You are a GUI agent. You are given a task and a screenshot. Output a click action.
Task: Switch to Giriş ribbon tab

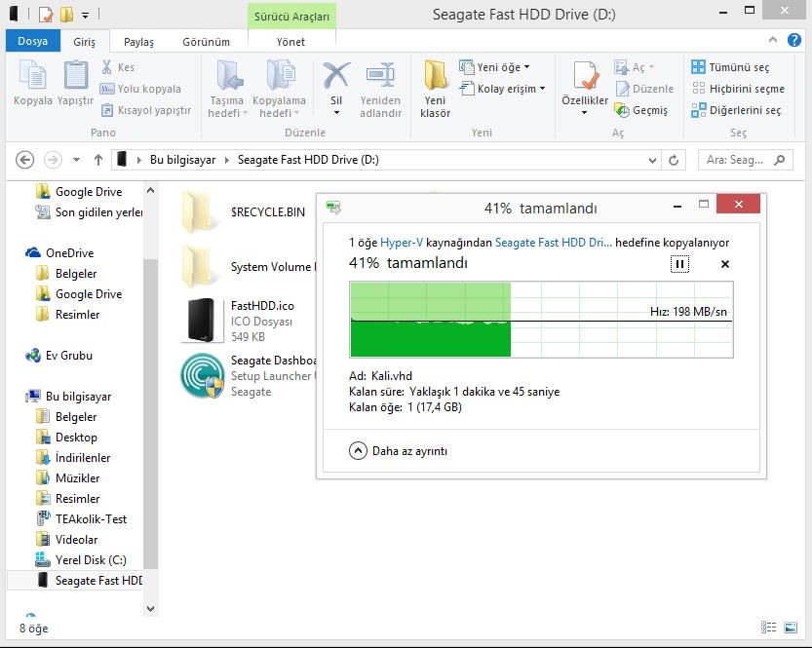[x=84, y=42]
